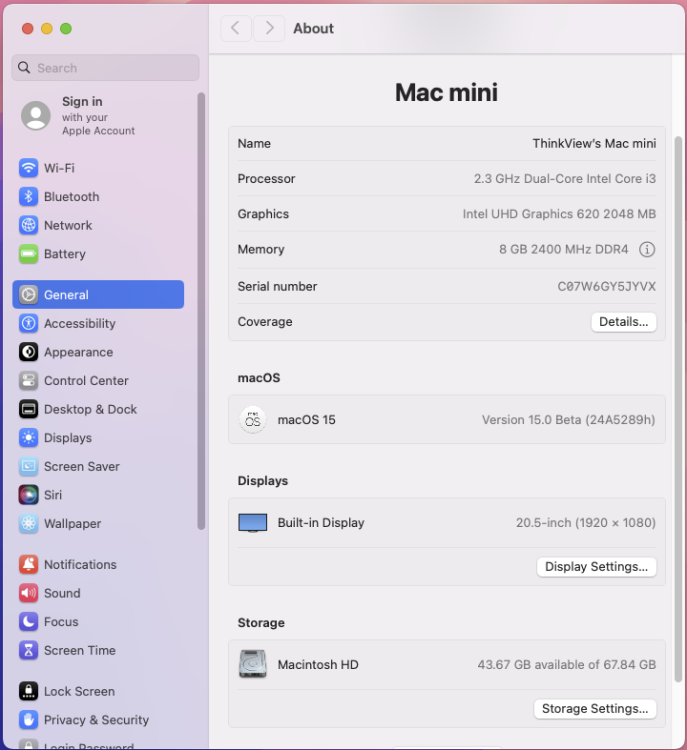The width and height of the screenshot is (687, 750).
Task: Click the Mac mini heading
Action: click(x=446, y=92)
